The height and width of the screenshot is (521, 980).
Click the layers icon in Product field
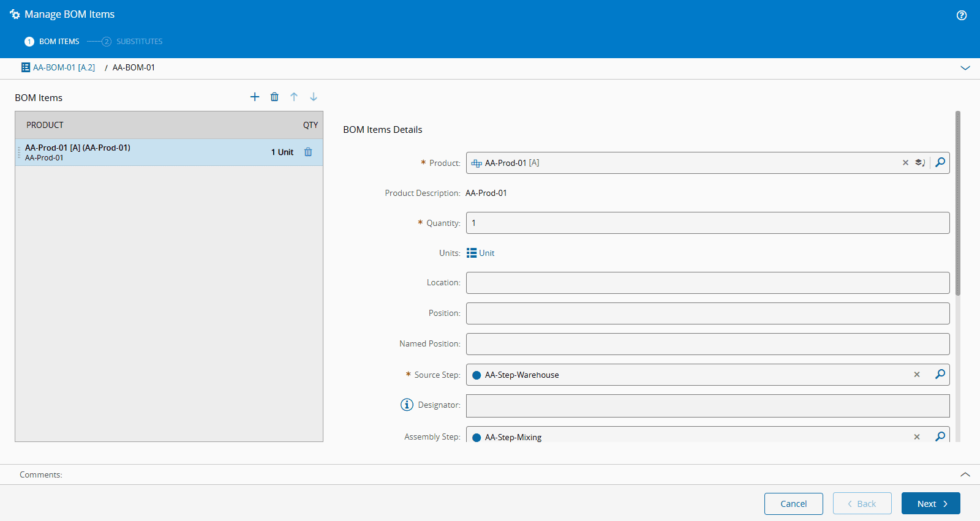[x=920, y=163]
